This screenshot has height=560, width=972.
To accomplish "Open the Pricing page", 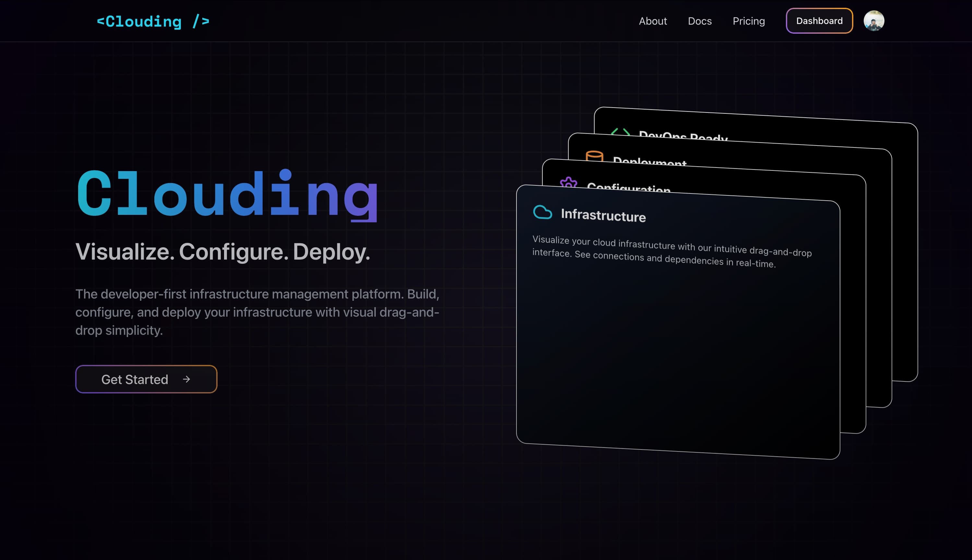I will (748, 21).
